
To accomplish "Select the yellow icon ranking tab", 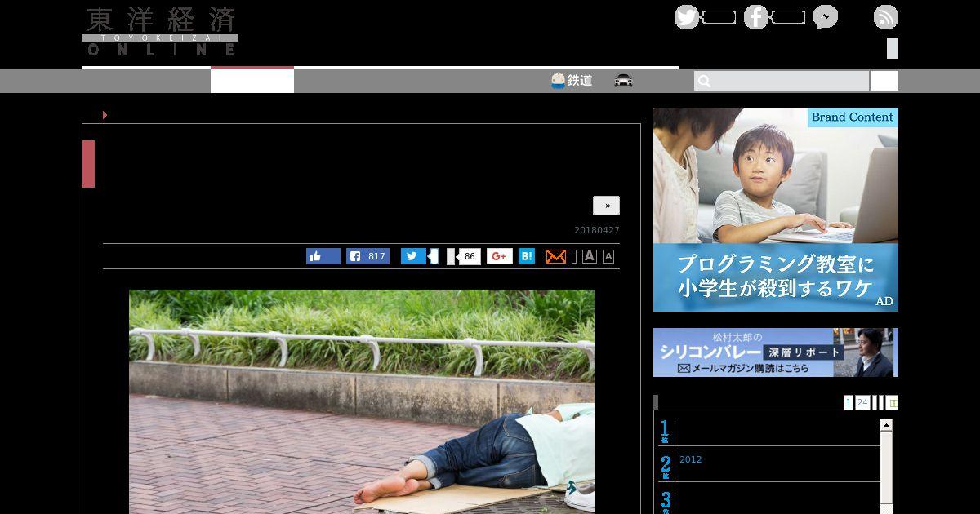I will pyautogui.click(x=893, y=402).
